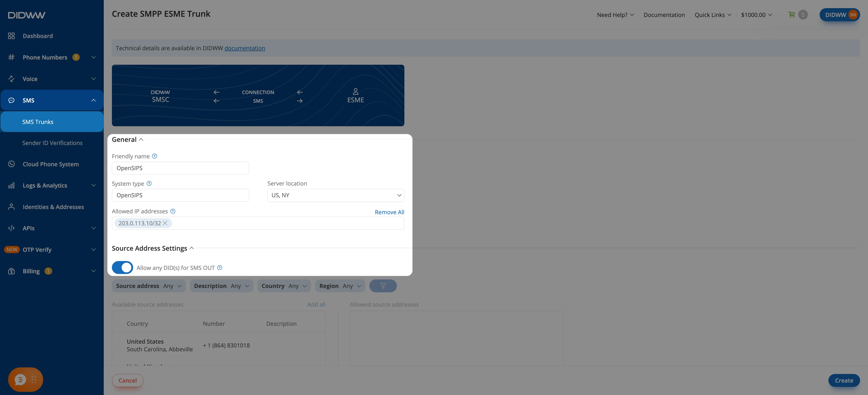The height and width of the screenshot is (395, 868).
Task: Click the Billing wallet icon
Action: (x=12, y=271)
